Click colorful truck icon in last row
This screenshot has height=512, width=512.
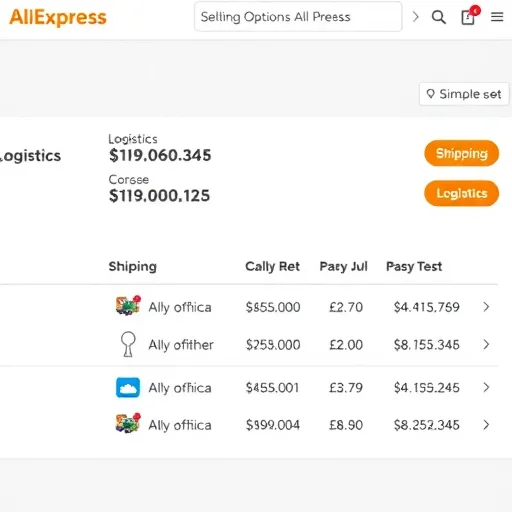tap(128, 423)
